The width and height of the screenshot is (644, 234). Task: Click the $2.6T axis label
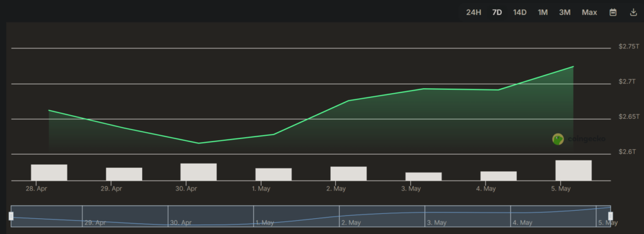(x=627, y=152)
